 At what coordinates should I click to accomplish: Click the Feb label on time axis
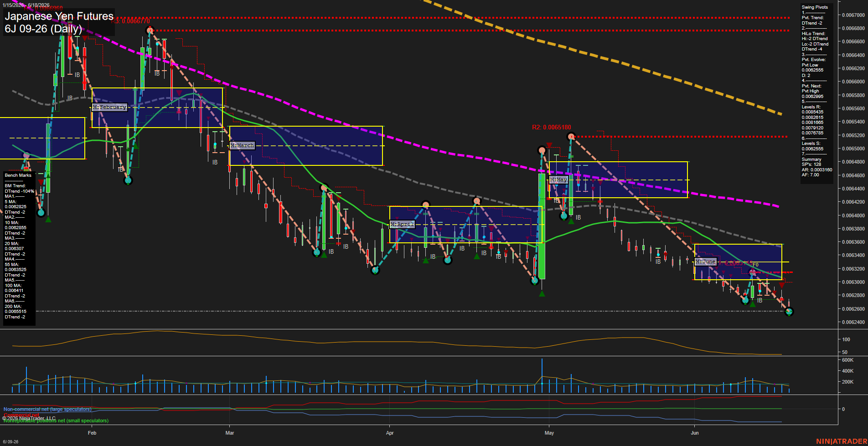coord(92,433)
